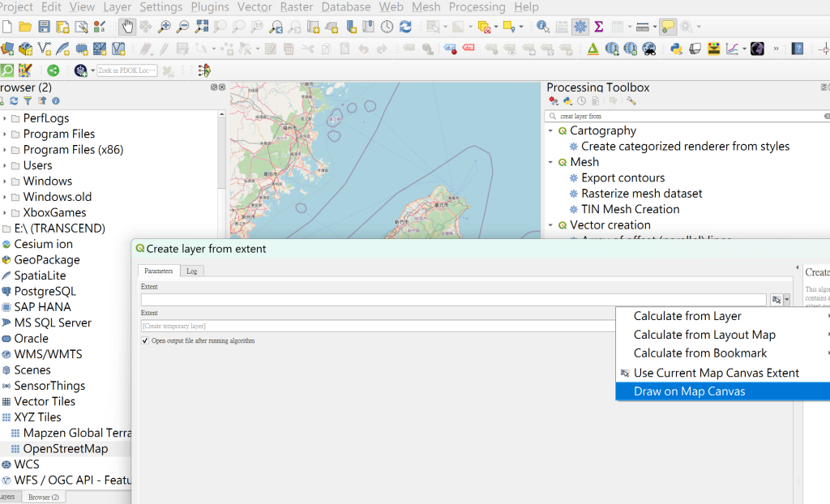
Task: Click the Refresh map icon
Action: [405, 27]
